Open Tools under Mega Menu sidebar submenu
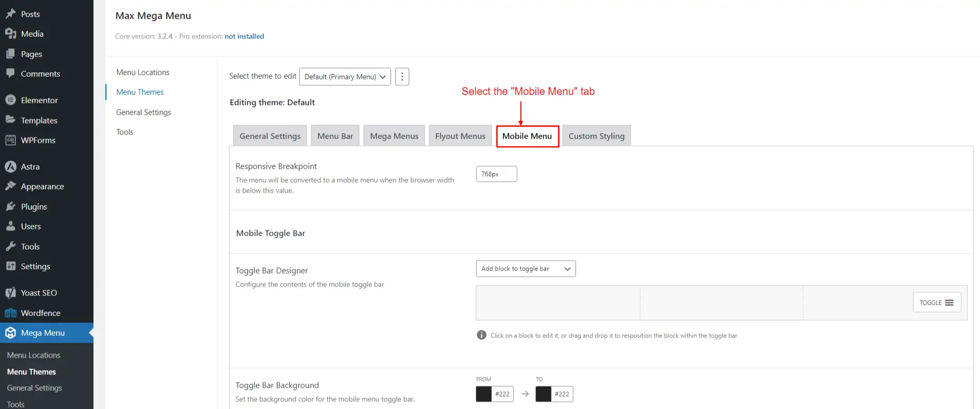The height and width of the screenshot is (409, 980). pos(16,404)
